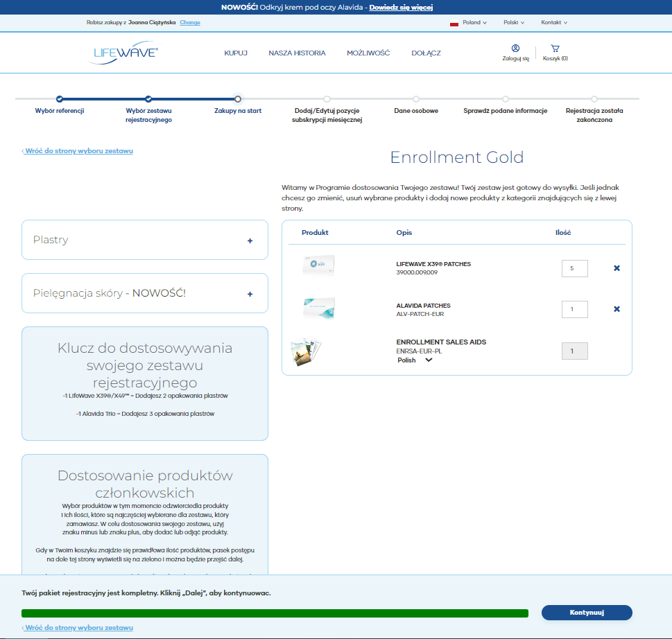Remove Alavida Patches with the X icon

[x=617, y=309]
